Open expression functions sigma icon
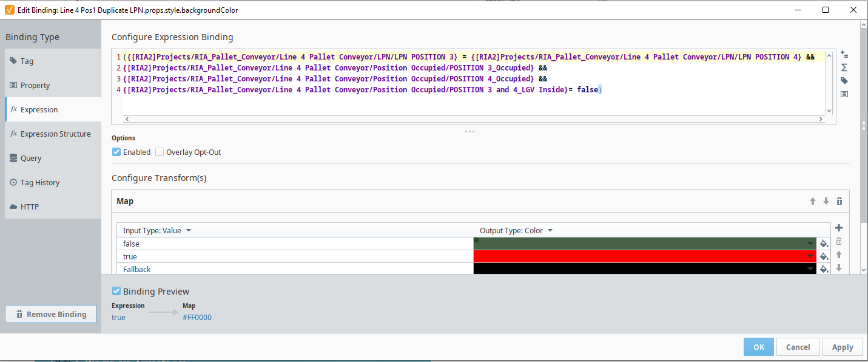This screenshot has width=868, height=362. (x=844, y=67)
